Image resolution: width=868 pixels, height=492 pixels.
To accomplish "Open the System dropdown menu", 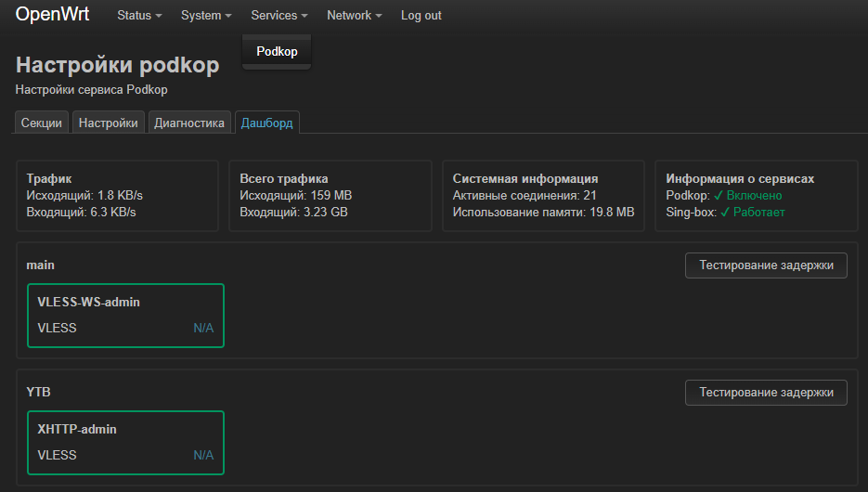I will point(206,16).
